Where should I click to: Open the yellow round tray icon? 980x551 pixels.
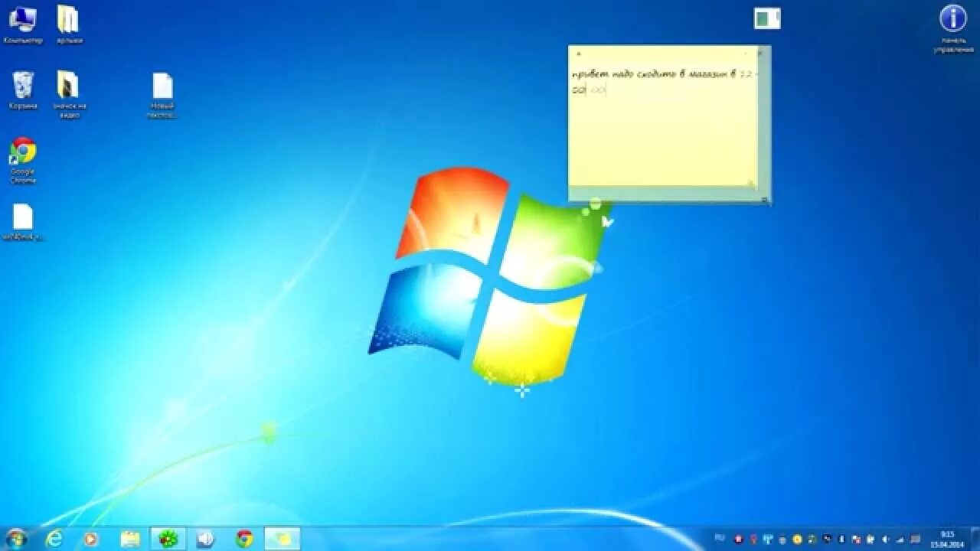(797, 540)
